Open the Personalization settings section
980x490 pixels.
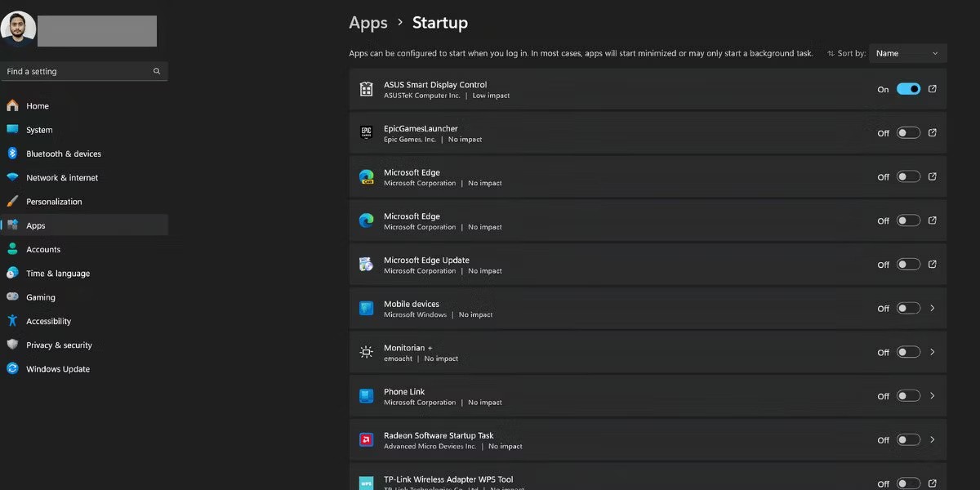(x=54, y=202)
